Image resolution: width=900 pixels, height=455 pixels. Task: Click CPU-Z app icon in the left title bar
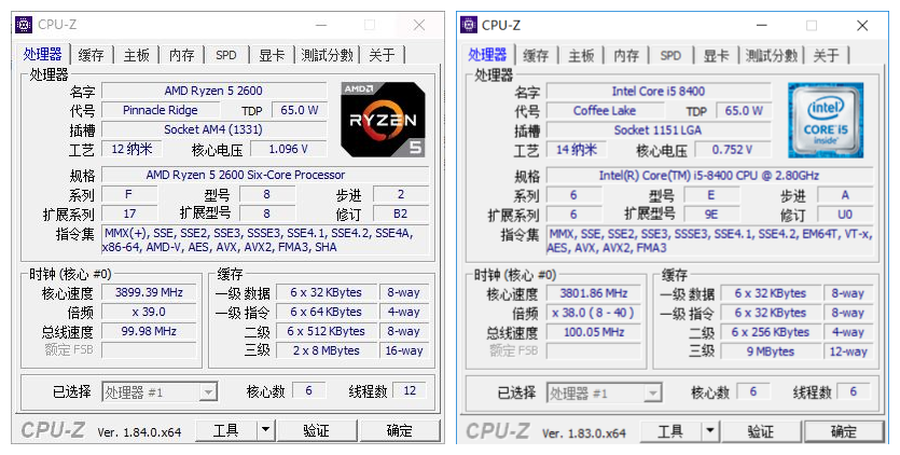click(23, 24)
